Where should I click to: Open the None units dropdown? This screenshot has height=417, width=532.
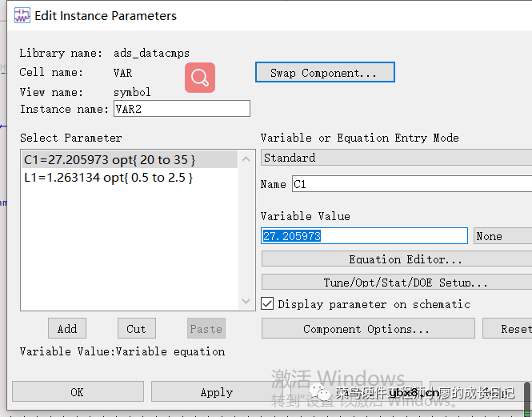point(502,236)
